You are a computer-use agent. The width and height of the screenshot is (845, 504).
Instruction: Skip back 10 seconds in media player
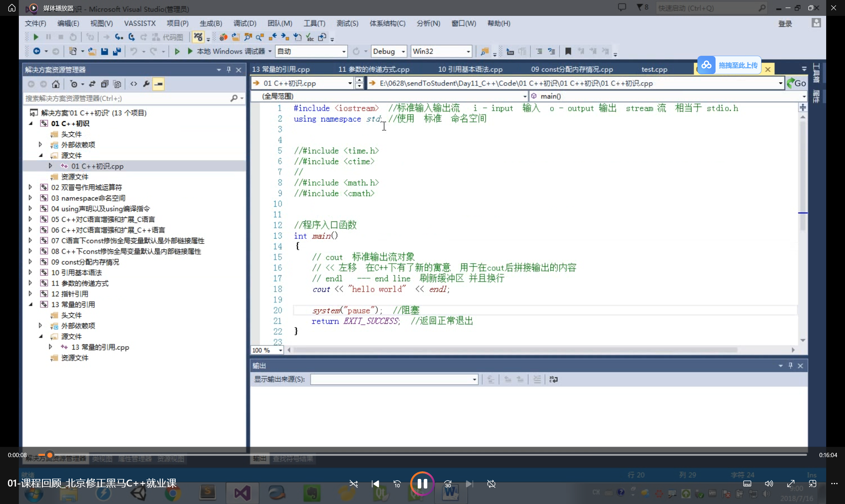click(397, 484)
